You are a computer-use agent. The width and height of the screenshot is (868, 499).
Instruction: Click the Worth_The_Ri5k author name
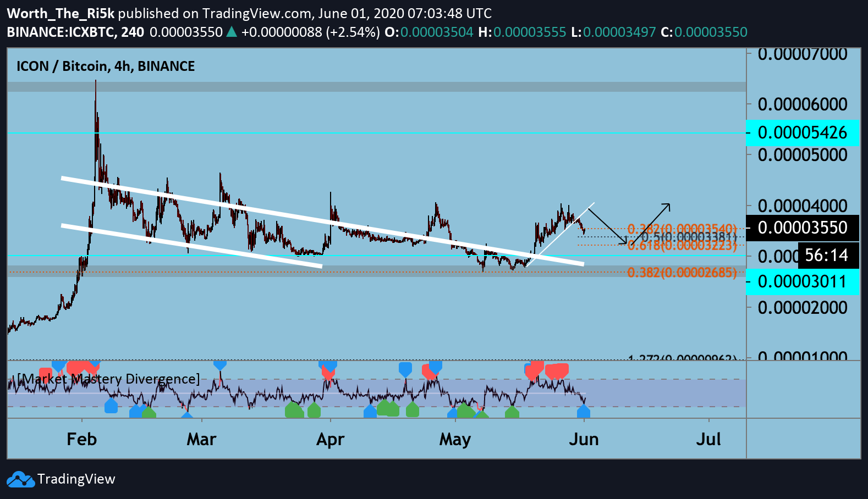[61, 13]
